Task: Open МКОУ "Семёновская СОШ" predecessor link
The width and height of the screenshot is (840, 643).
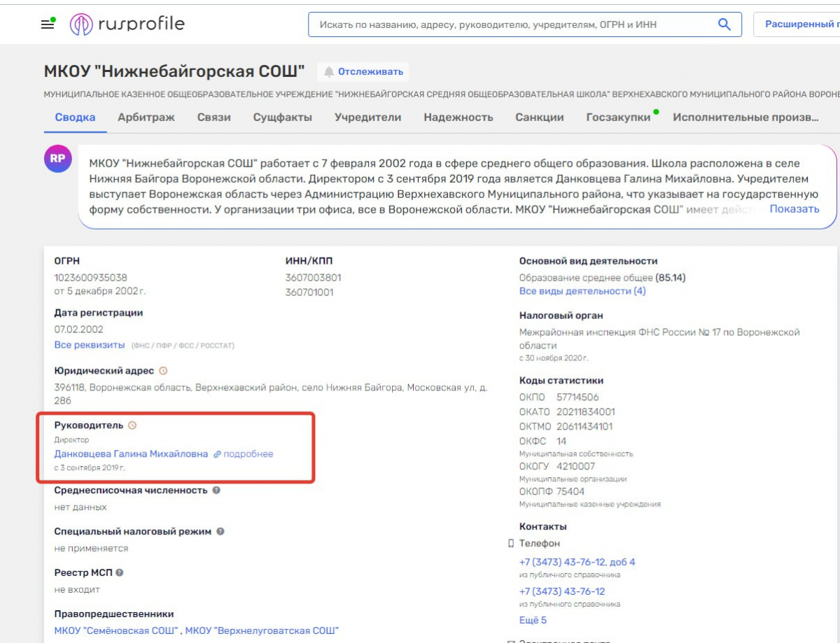Action: click(117, 631)
